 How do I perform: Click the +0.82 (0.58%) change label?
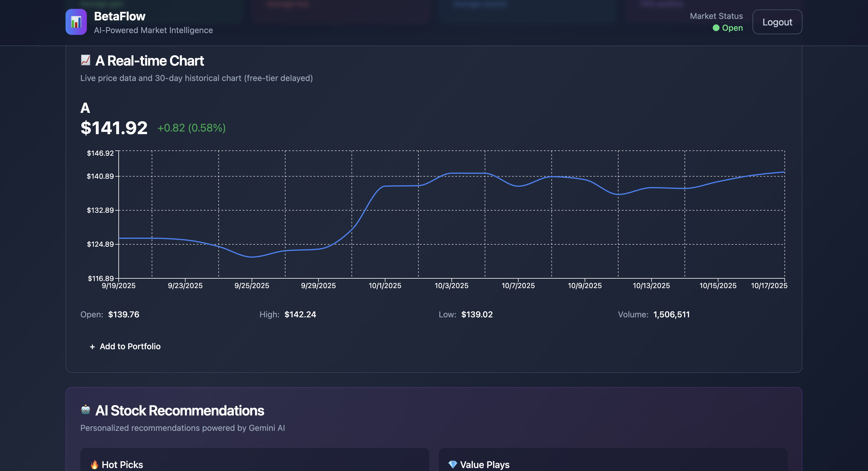click(191, 128)
